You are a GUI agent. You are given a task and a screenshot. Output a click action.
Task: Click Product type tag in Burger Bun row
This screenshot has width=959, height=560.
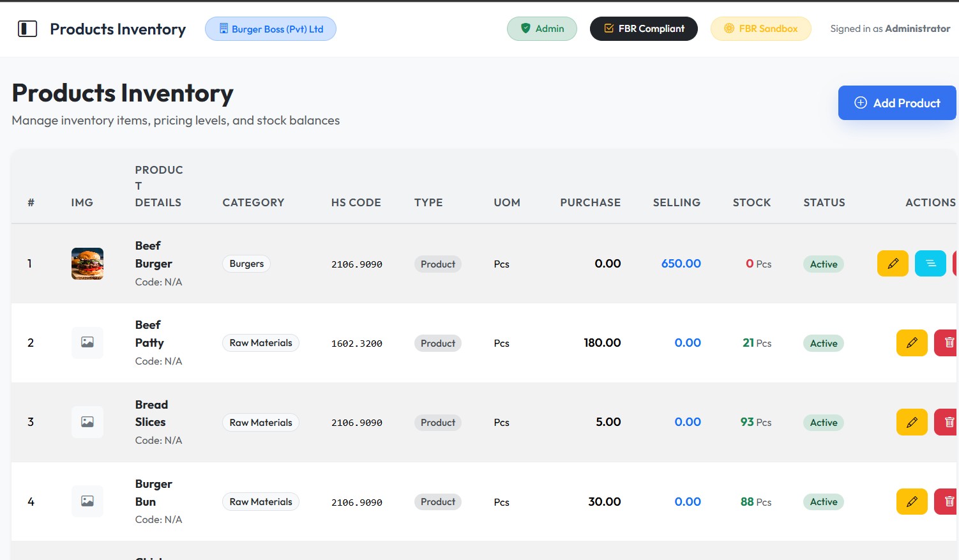click(438, 502)
